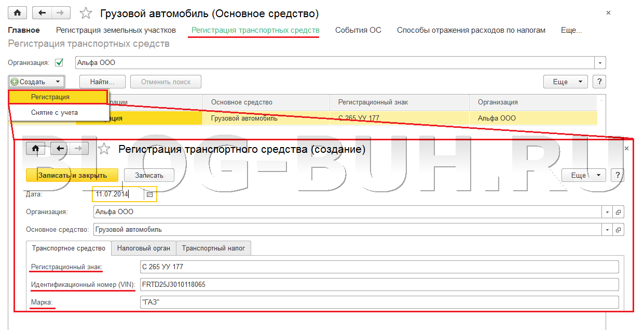Open the Основное средство record link icon

[x=618, y=229]
